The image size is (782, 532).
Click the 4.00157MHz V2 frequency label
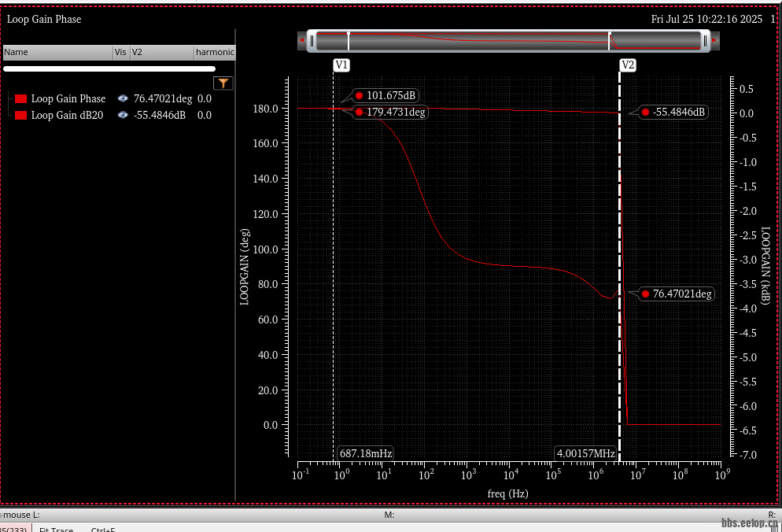click(x=585, y=453)
